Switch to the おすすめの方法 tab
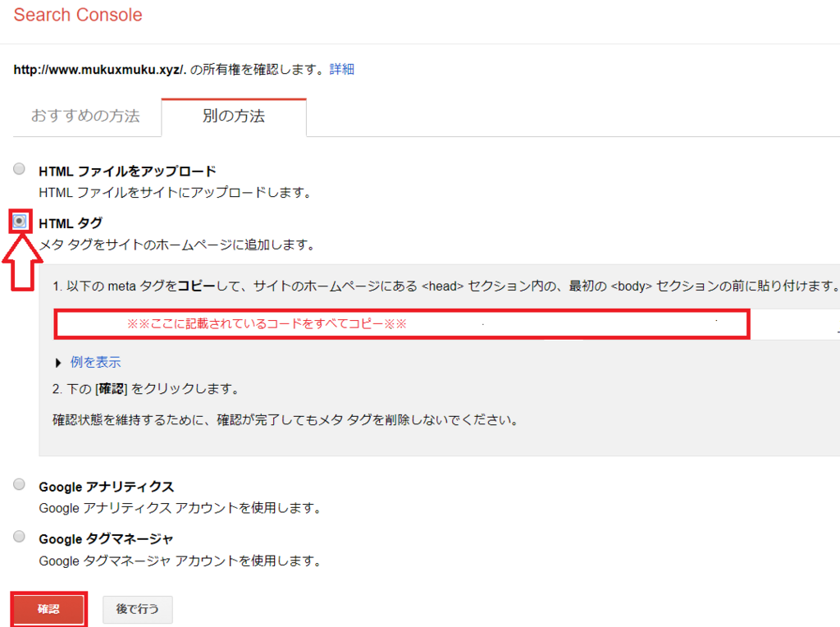The image size is (840, 627). click(85, 117)
